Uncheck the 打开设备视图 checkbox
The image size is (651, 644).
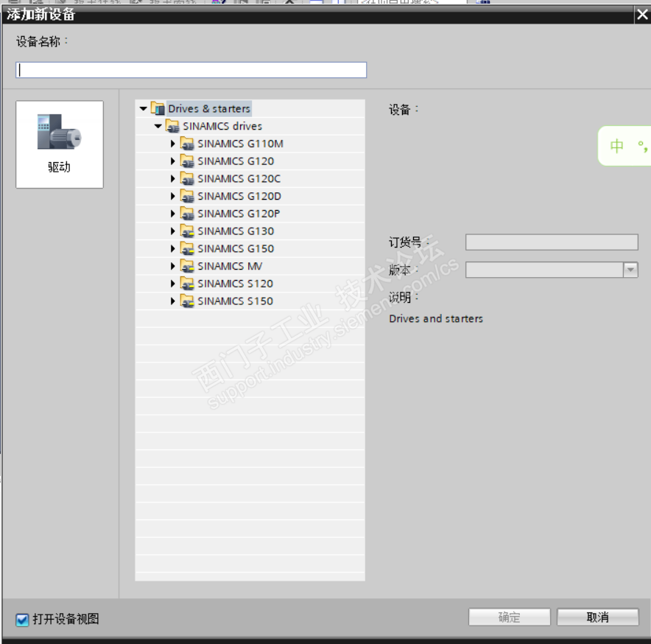tap(22, 620)
